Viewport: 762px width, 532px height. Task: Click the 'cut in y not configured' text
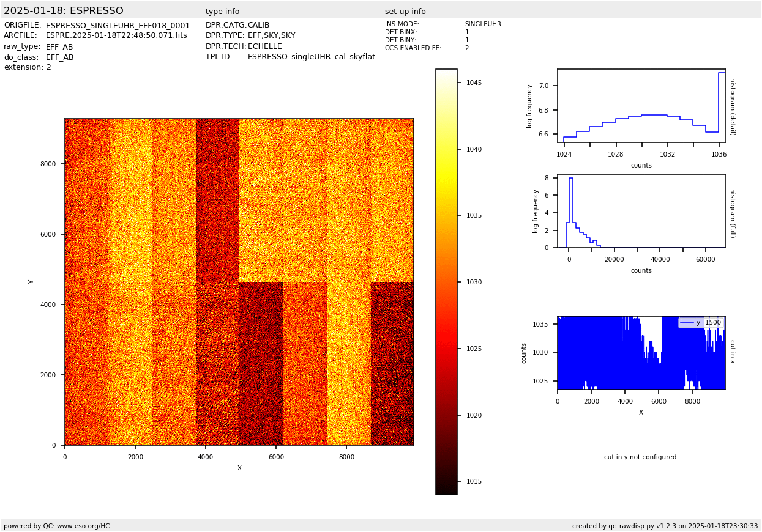[x=640, y=457]
